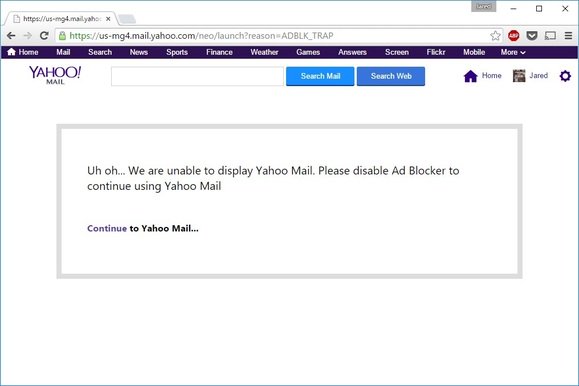Viewport: 579px width, 386px height.
Task: Click the Adblock Plus extension icon
Action: (x=513, y=35)
